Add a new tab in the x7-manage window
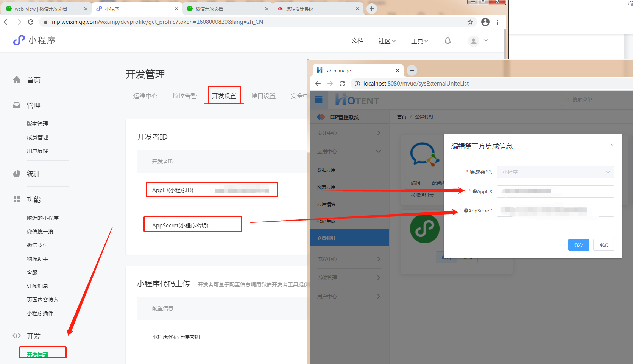This screenshot has width=633, height=364. pyautogui.click(x=412, y=70)
